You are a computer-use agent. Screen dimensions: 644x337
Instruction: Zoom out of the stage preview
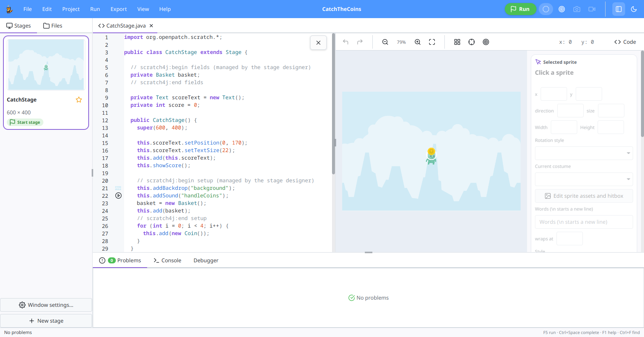[385, 42]
